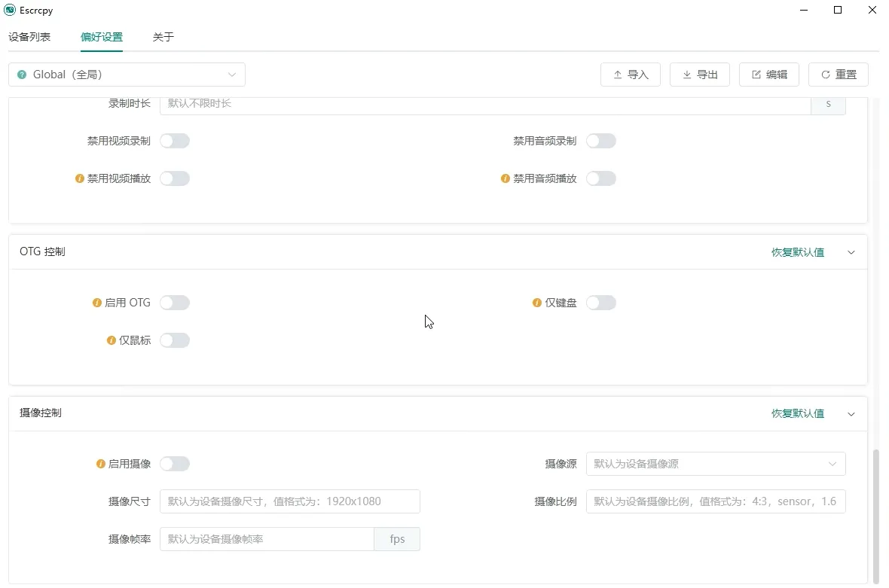Turn on the 启用摄像 switch
This screenshot has height=588, width=889.
point(175,464)
